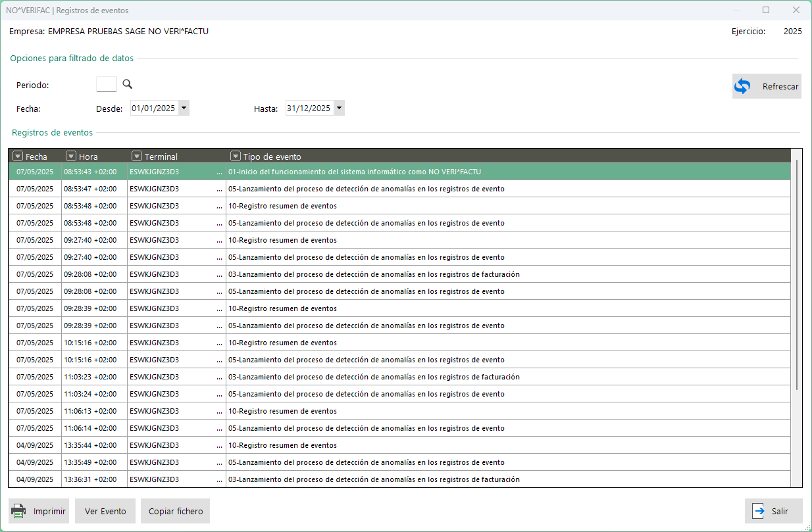The width and height of the screenshot is (812, 532).
Task: Click the Fecha column header
Action: coord(36,157)
